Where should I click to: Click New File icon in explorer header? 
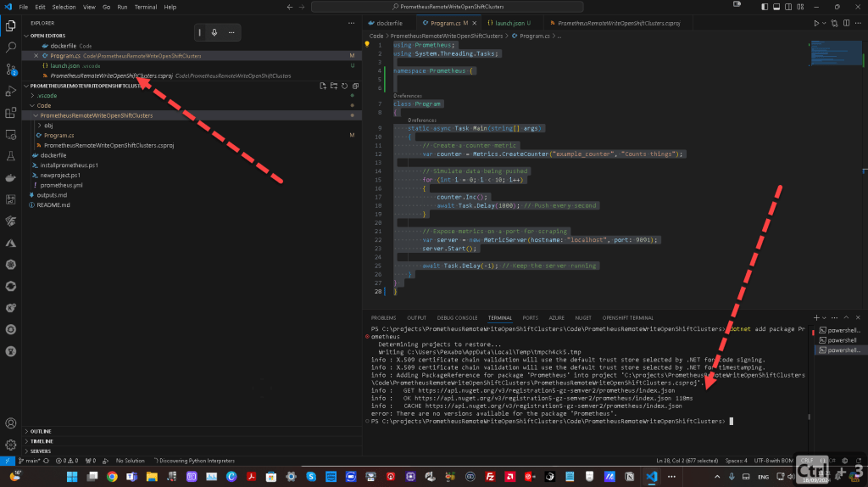pos(323,86)
